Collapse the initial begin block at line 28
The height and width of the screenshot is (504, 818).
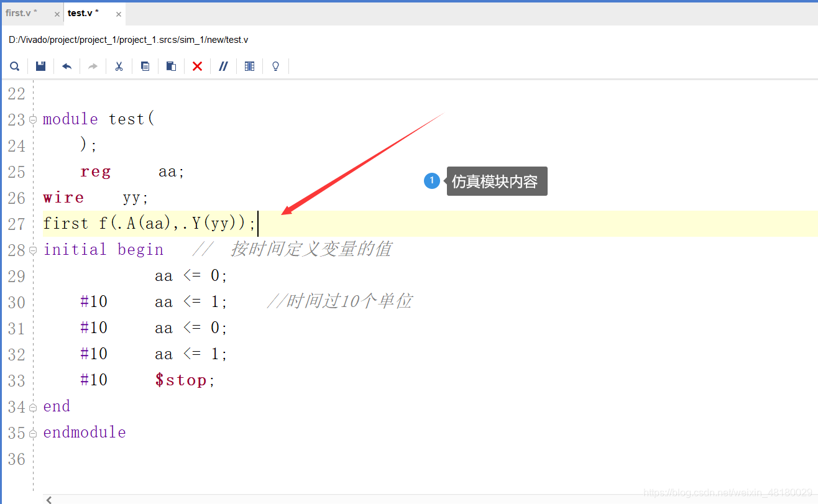point(33,250)
